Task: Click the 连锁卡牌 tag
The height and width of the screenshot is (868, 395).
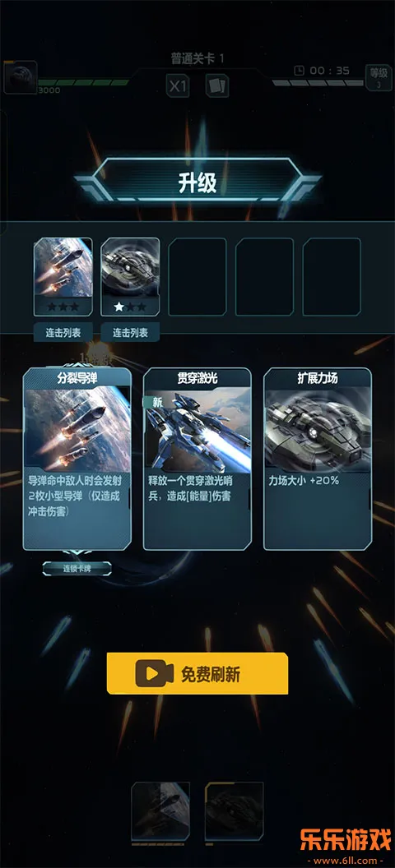Action: [x=77, y=569]
